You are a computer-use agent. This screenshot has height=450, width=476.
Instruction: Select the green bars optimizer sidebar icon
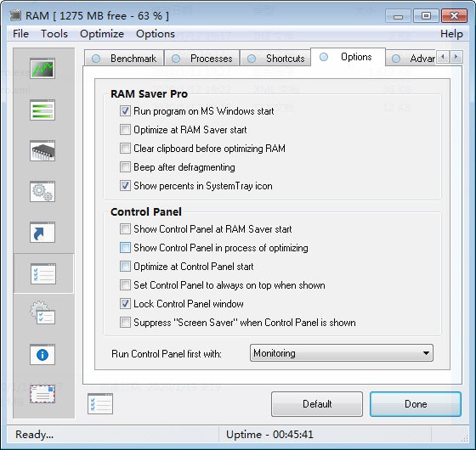42,110
